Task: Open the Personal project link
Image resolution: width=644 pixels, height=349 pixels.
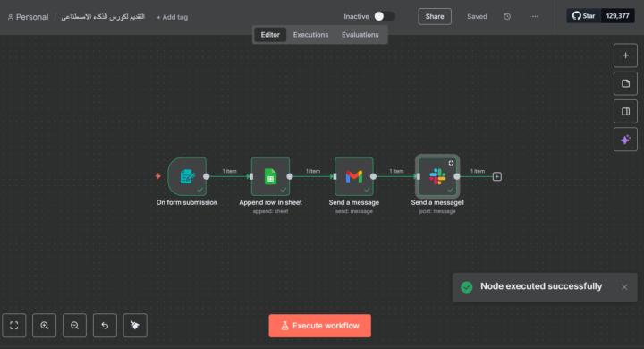Action: (28, 17)
